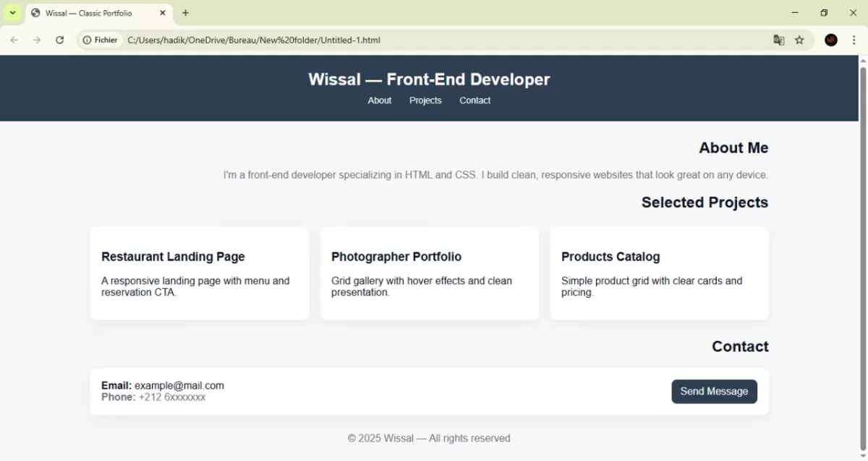Open a new tab with plus icon
Screen dimensions: 868x461
tap(186, 13)
